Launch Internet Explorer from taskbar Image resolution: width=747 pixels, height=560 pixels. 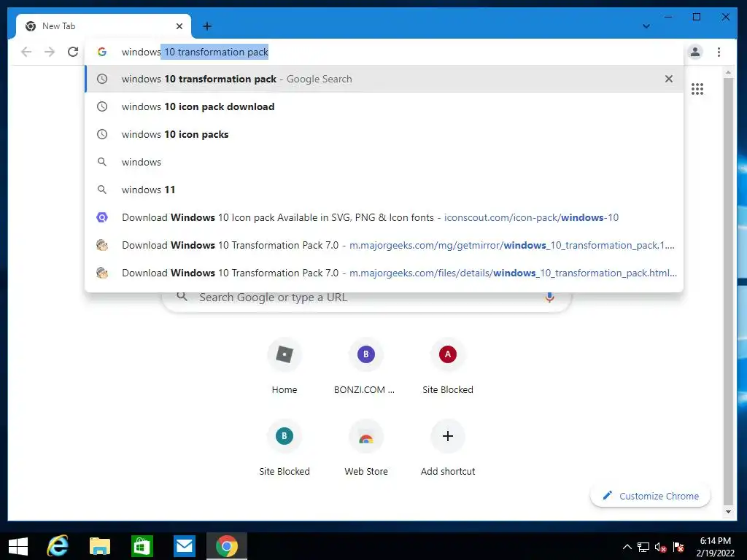tap(58, 546)
